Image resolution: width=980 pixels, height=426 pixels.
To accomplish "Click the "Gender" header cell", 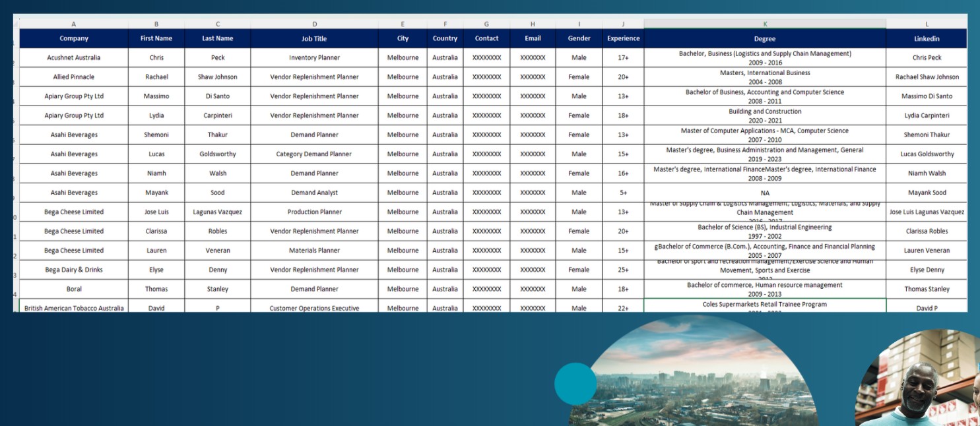I will (x=579, y=38).
